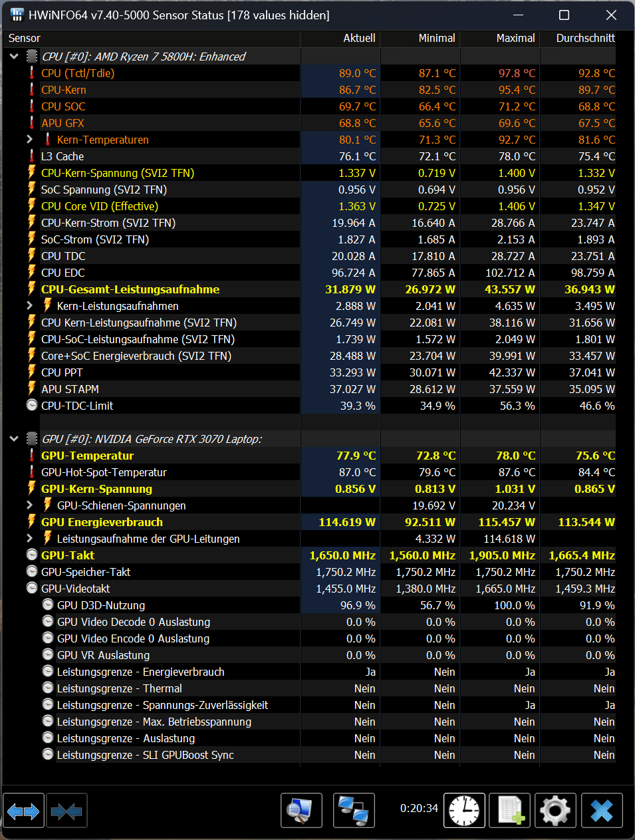The height and width of the screenshot is (840, 635).
Task: Click the lightning icon beside GPU-Kern-Spannung
Action: coord(31,489)
